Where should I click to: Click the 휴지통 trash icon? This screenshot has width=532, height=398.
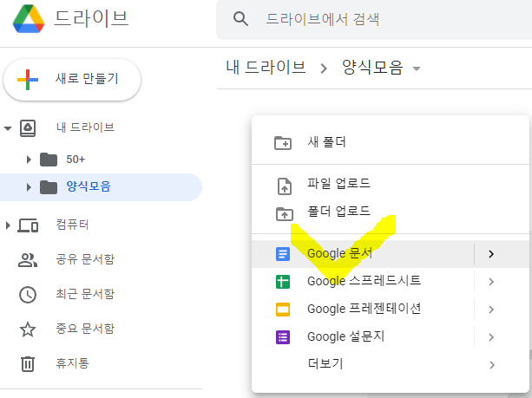tap(28, 364)
